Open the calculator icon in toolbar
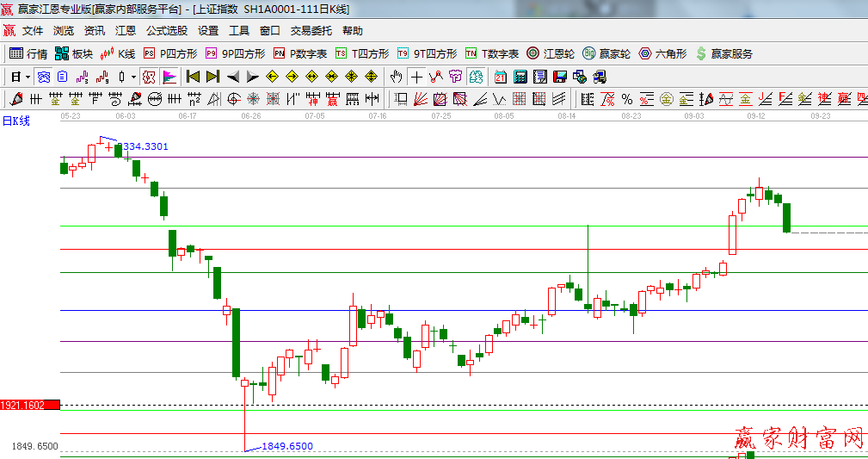Viewport: 868px width, 459px height. (520, 77)
